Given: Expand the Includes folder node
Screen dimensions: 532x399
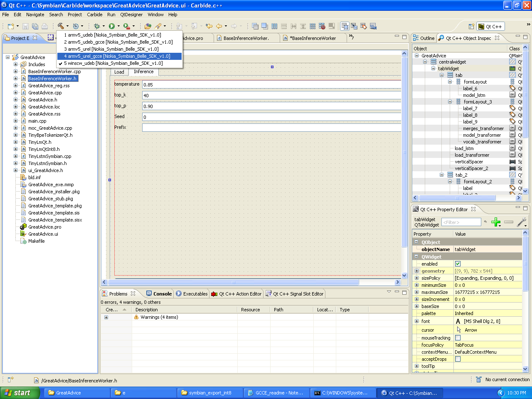Looking at the screenshot, I should (15, 64).
